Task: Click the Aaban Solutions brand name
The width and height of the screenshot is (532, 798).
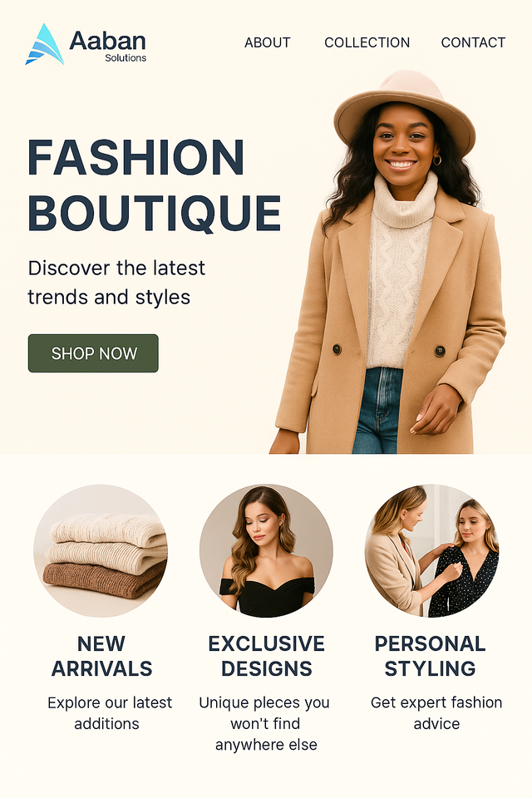Action: [107, 46]
